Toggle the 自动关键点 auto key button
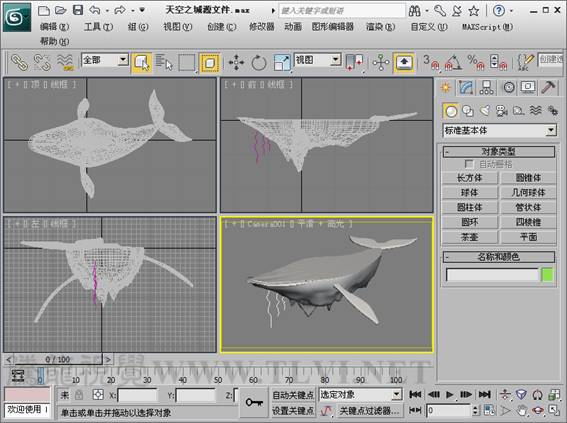 [x=293, y=395]
